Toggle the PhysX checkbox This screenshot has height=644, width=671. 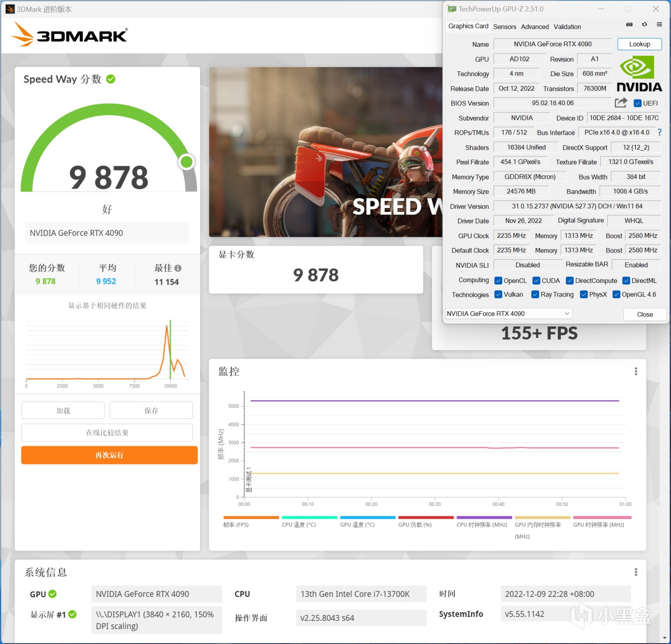click(584, 295)
